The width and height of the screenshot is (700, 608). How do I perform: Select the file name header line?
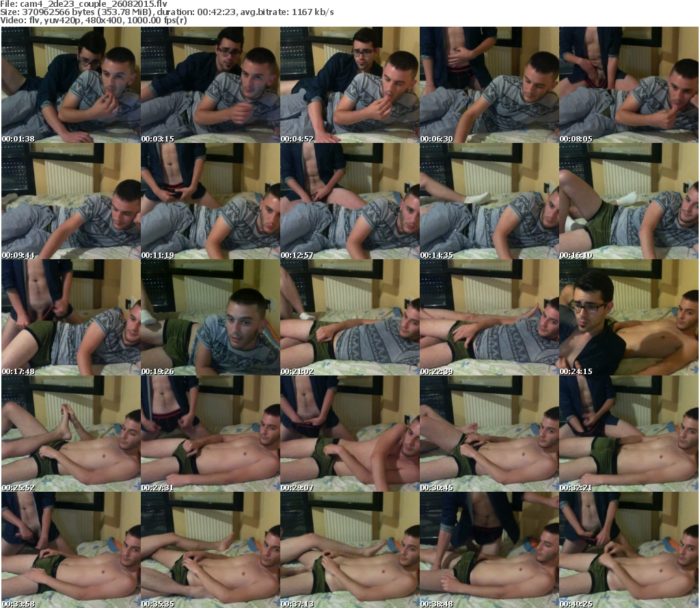coord(84,4)
